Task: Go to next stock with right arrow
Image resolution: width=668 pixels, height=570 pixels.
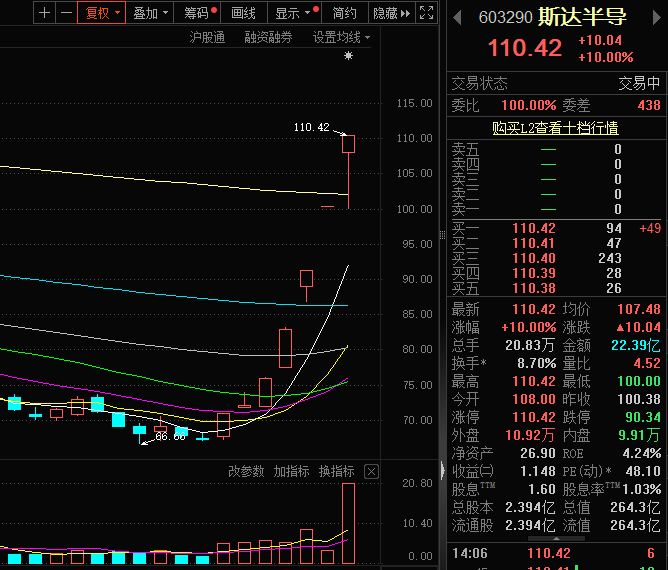Action: point(656,17)
